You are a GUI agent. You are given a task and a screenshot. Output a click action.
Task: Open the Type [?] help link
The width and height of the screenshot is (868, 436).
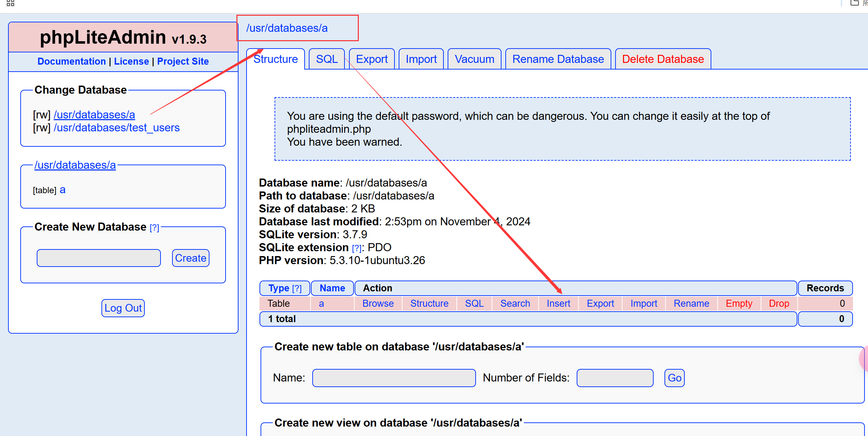pyautogui.click(x=297, y=289)
